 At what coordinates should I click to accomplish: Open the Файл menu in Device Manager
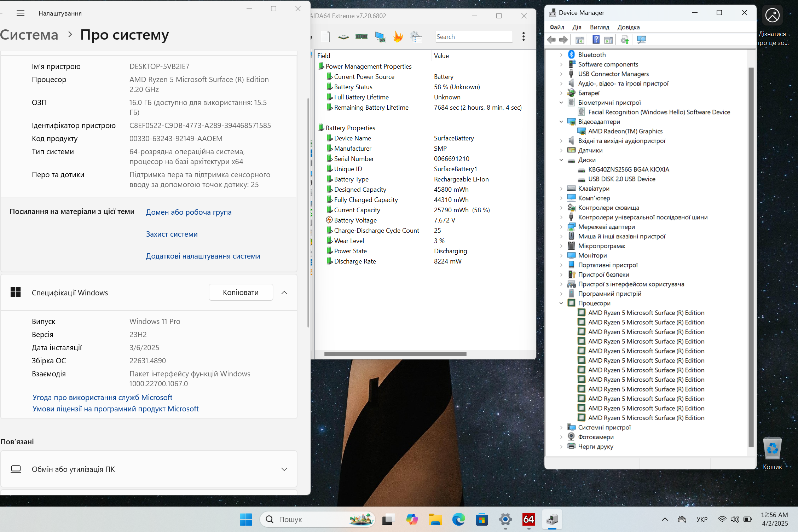tap(557, 27)
